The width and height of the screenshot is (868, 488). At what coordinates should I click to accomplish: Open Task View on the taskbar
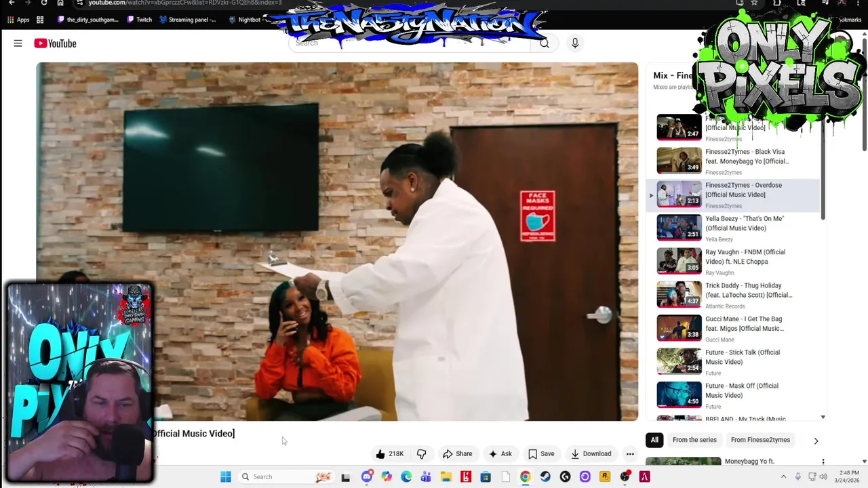pyautogui.click(x=346, y=477)
